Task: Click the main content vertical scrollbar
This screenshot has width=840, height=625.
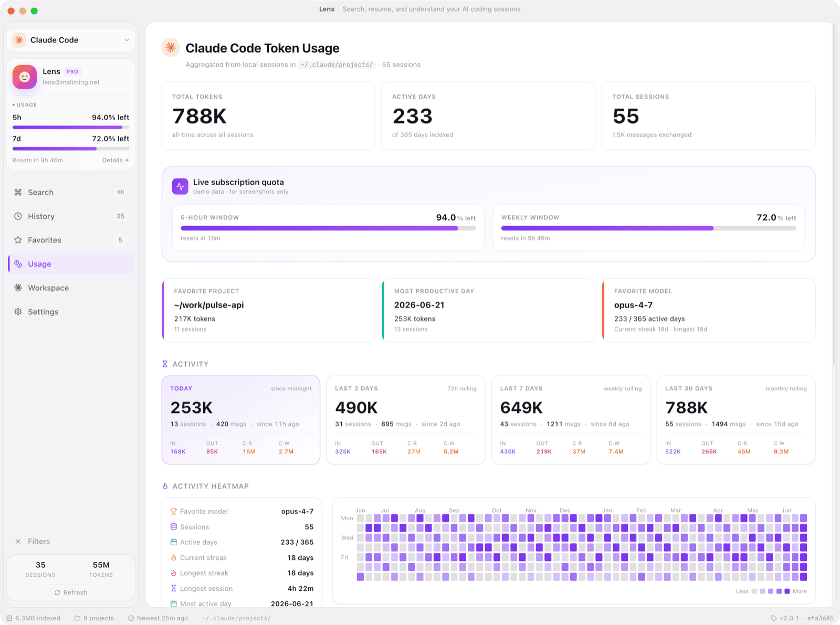Action: [834, 194]
